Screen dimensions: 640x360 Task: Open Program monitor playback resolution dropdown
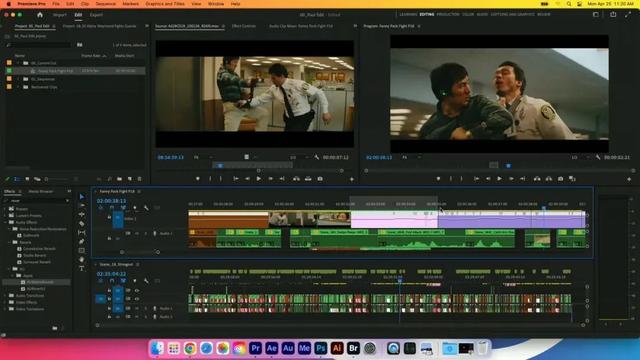pos(579,157)
